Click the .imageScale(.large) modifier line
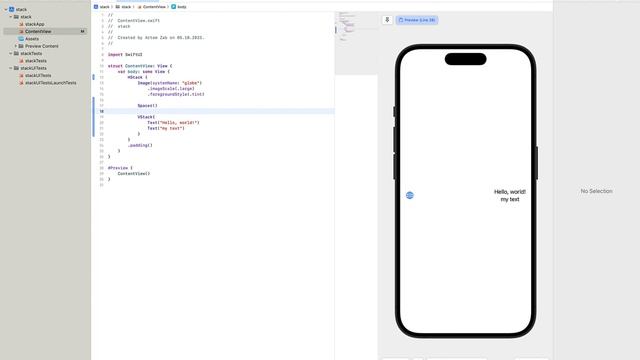640x360 pixels. pos(171,89)
